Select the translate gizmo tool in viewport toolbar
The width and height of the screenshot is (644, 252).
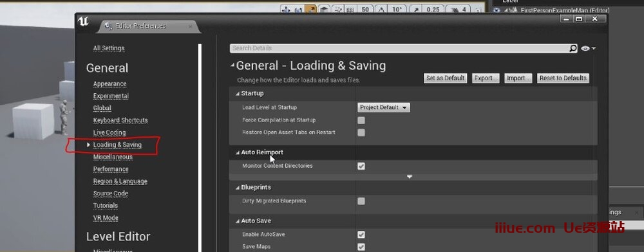click(287, 10)
